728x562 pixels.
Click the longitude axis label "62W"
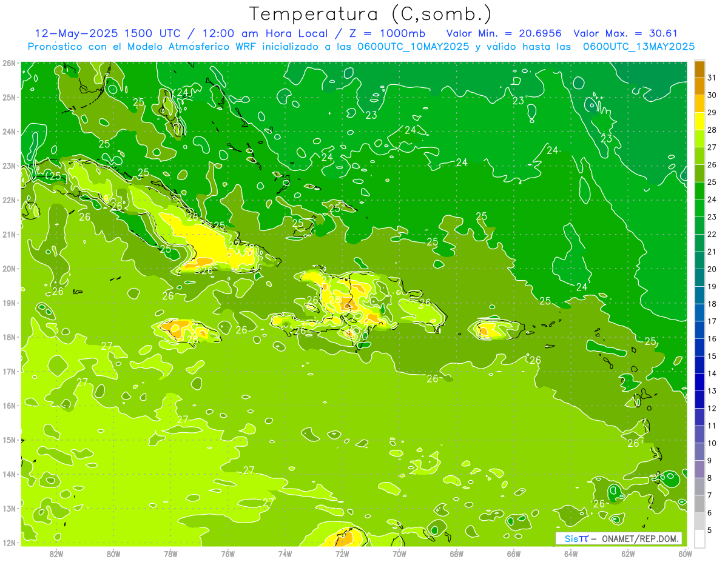tap(628, 554)
